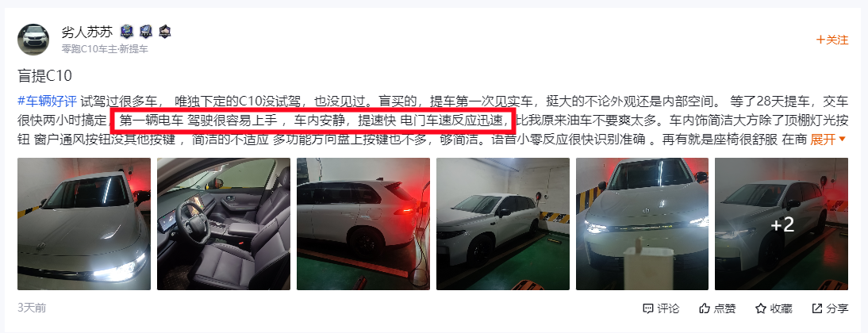Screen dimensions: 868x333
Task: Open the post title 盲提C10
Action: click(45, 76)
